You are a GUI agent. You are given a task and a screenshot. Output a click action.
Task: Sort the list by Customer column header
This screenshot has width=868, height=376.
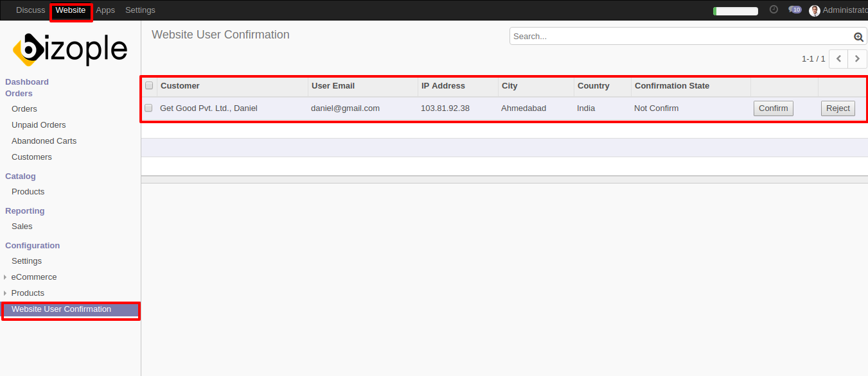coord(180,86)
